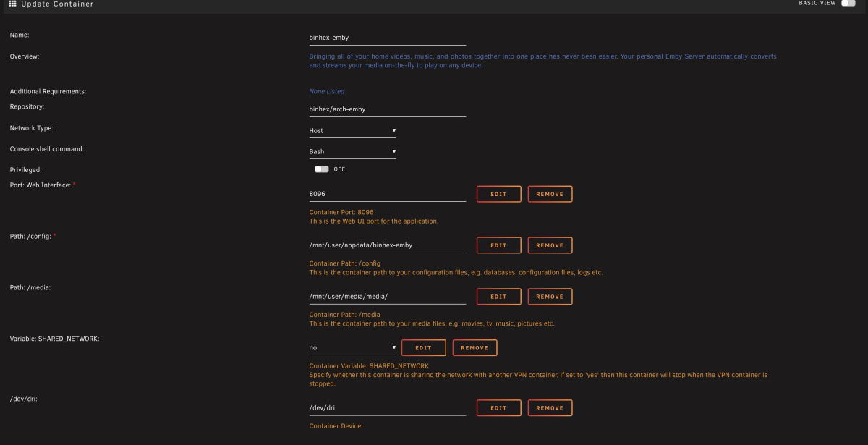Edit the SHARED_NETWORK variable
868x445 pixels.
pyautogui.click(x=423, y=347)
